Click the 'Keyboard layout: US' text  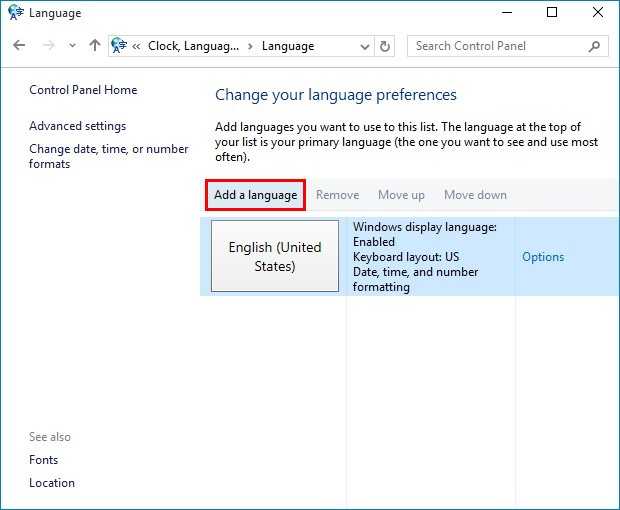(x=406, y=257)
